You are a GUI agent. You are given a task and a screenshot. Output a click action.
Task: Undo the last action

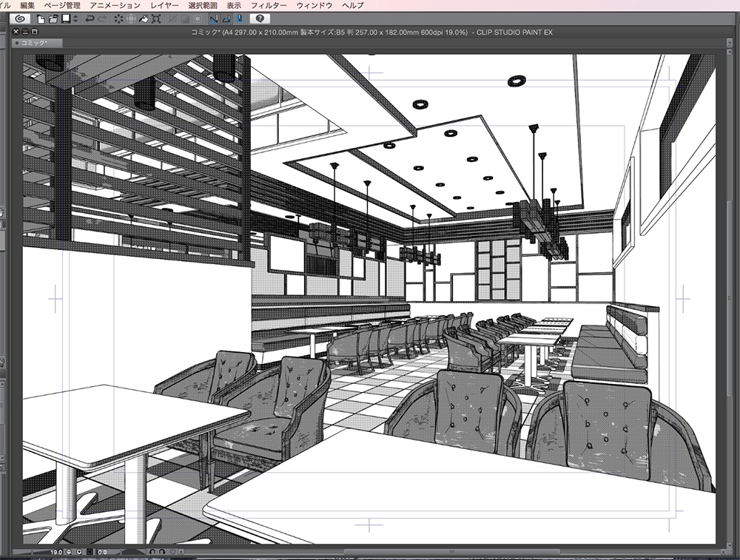(90, 19)
